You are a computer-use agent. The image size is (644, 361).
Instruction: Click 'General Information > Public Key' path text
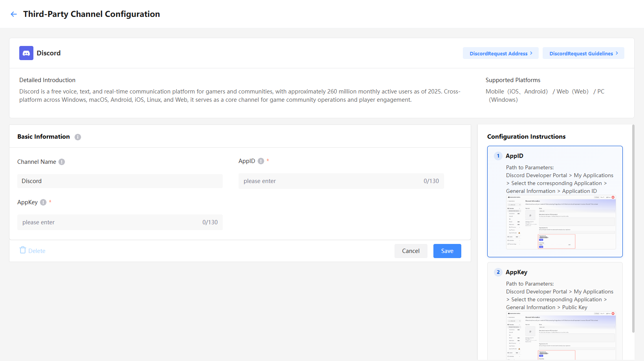547,308
